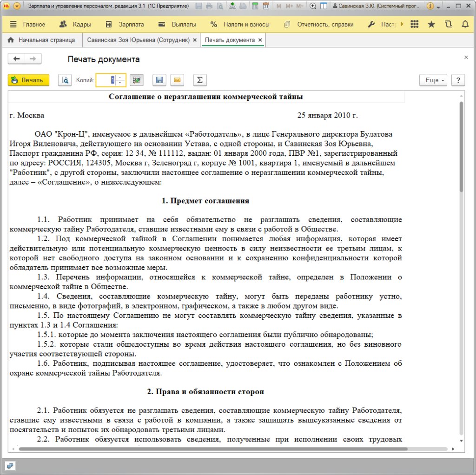Click the heading 1. Предмет соглашения
The width and height of the screenshot is (476, 475).
pyautogui.click(x=205, y=201)
